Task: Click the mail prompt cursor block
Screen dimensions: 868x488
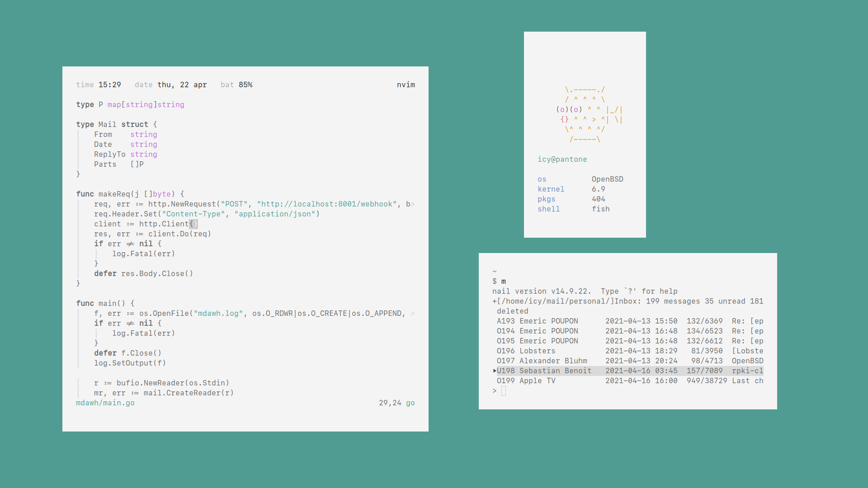Action: 504,391
